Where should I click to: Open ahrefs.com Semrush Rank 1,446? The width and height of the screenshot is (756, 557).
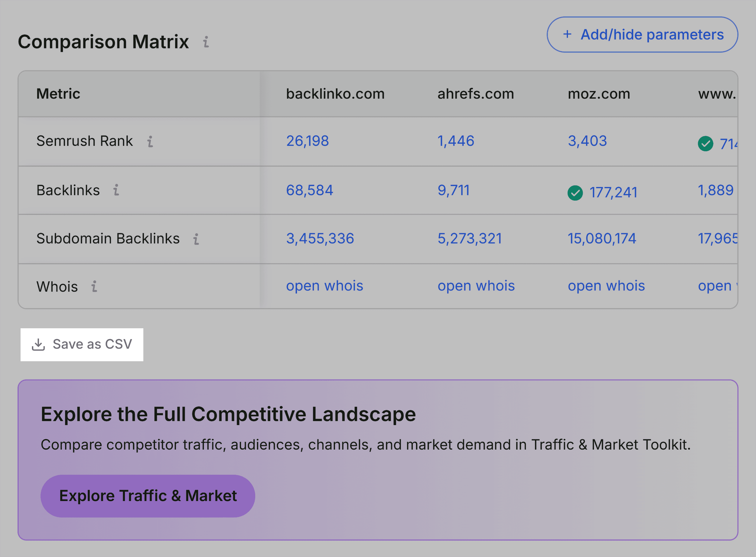[455, 141]
